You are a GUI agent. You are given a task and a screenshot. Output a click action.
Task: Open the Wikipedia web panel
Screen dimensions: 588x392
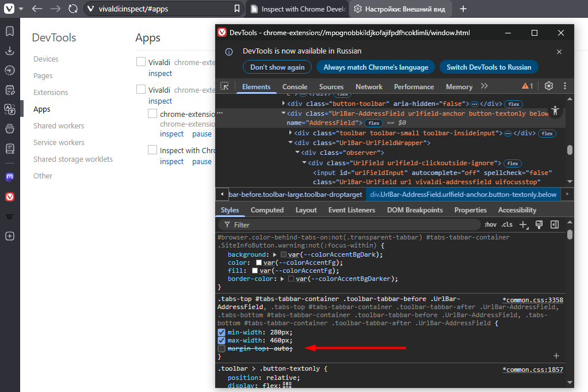(x=10, y=216)
